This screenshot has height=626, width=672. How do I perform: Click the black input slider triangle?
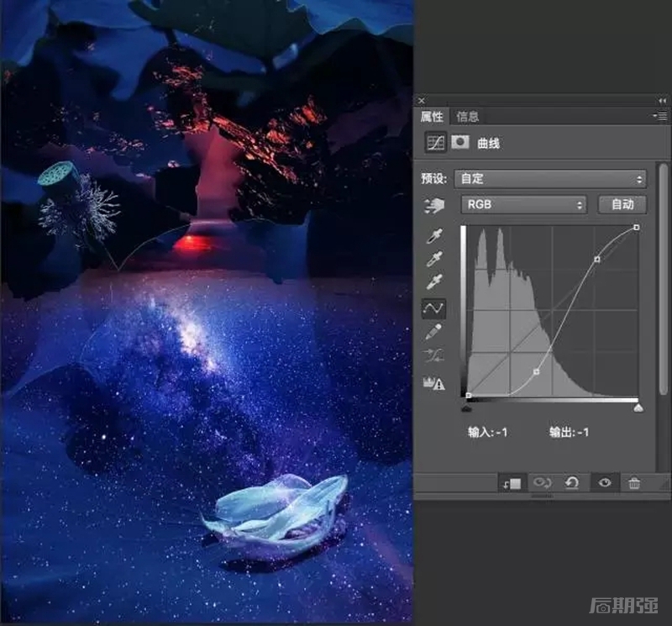(467, 408)
